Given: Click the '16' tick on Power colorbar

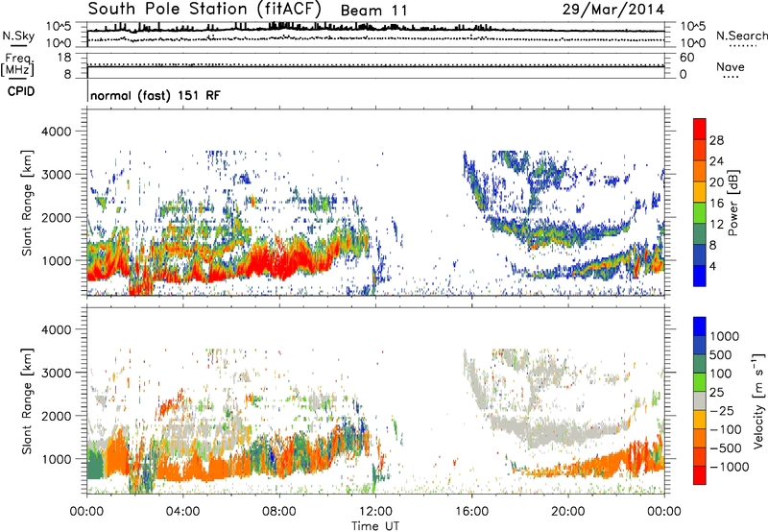Looking at the screenshot, I should [716, 204].
